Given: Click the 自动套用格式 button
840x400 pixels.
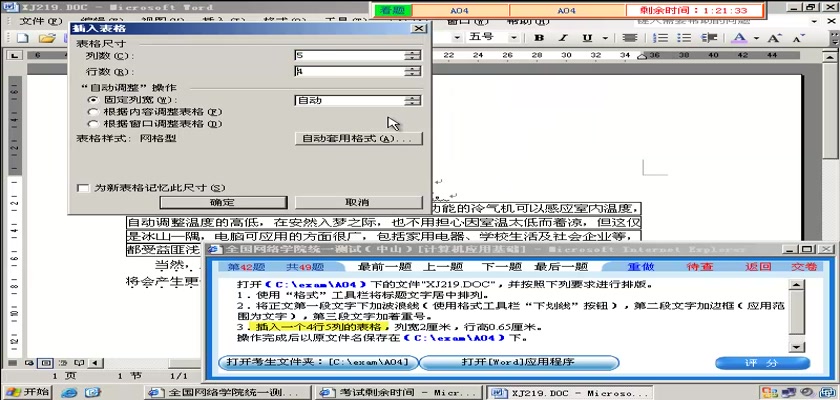Looking at the screenshot, I should [358, 139].
